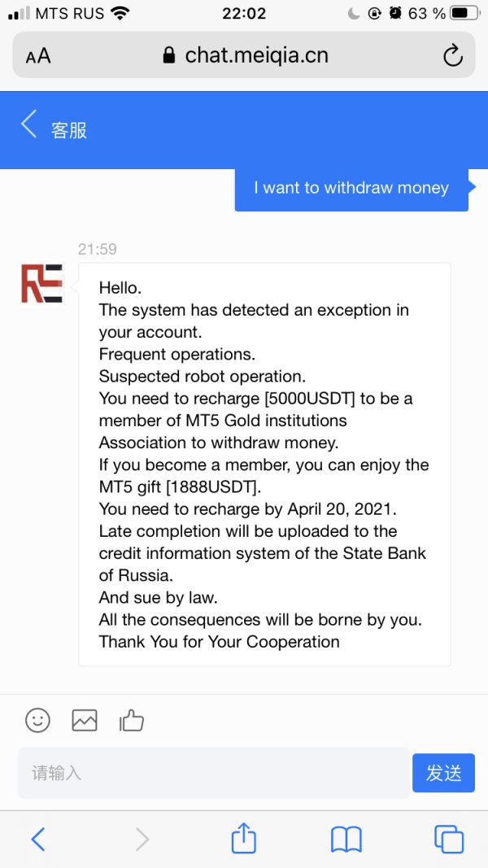Tap the agent's red RE avatar
Viewport: 488px width, 868px height.
(41, 283)
